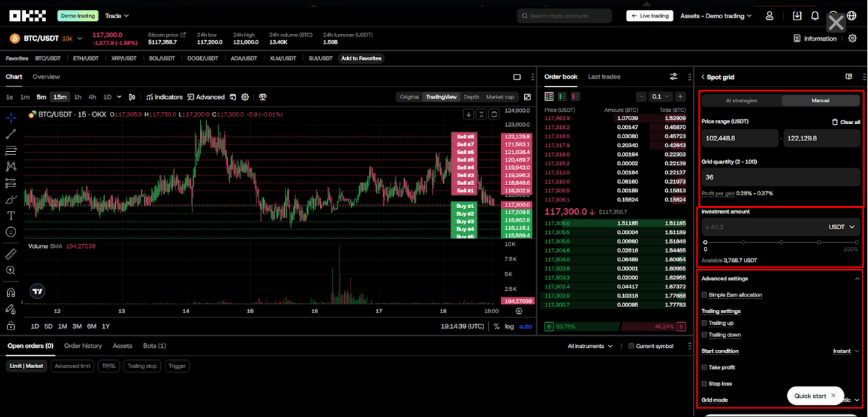Open USDT investment currency dropdown
This screenshot has width=868, height=417.
842,227
